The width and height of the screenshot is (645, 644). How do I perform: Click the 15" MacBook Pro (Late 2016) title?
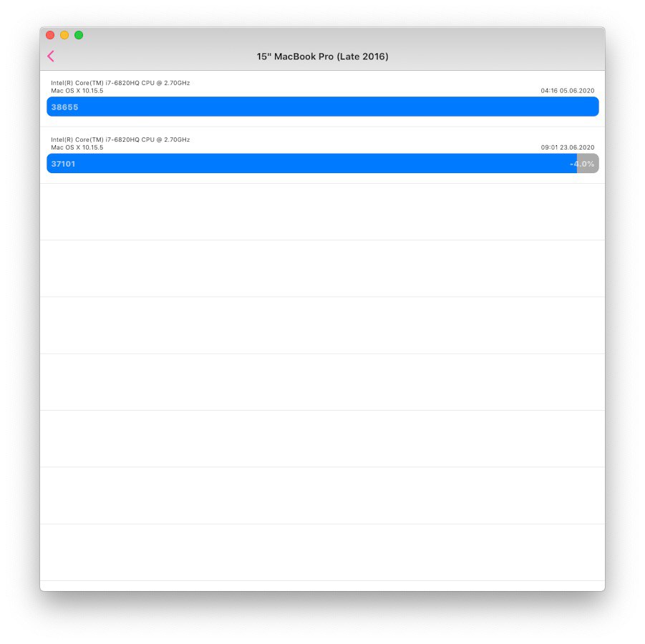coord(322,57)
